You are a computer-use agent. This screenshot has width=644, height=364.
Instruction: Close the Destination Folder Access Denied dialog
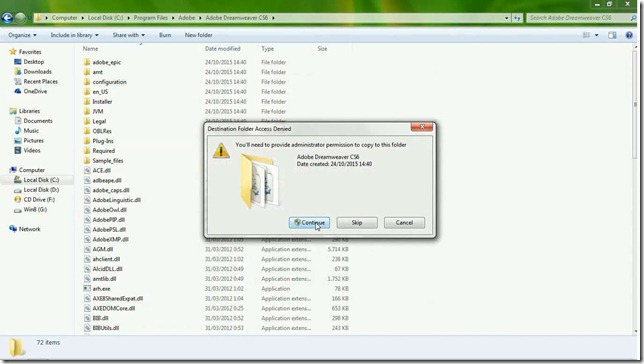click(x=422, y=127)
